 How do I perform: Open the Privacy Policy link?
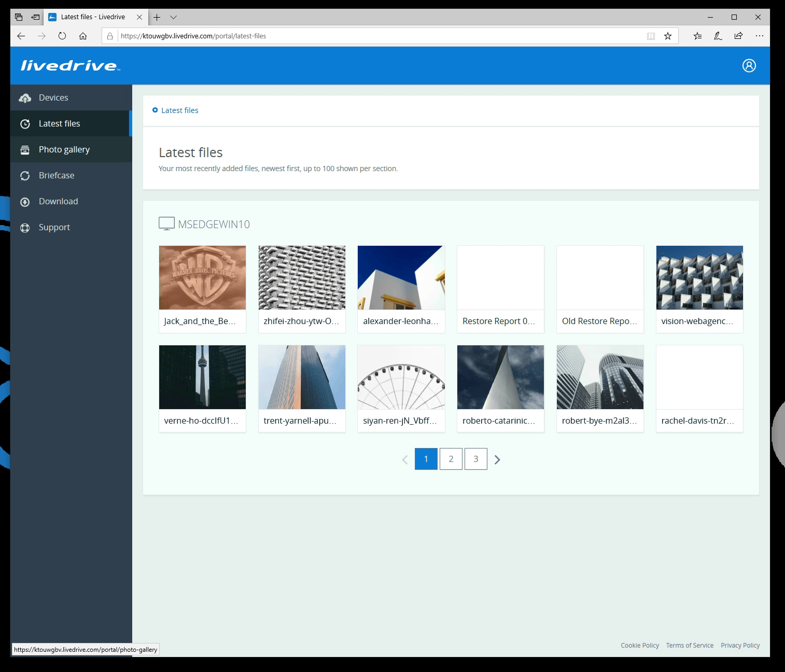point(740,645)
